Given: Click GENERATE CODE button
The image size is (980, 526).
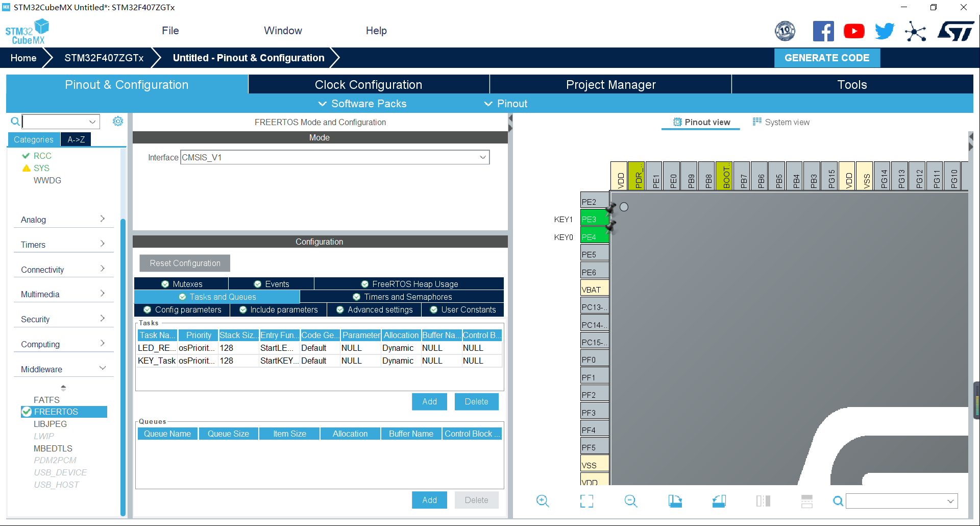Looking at the screenshot, I should tap(827, 58).
